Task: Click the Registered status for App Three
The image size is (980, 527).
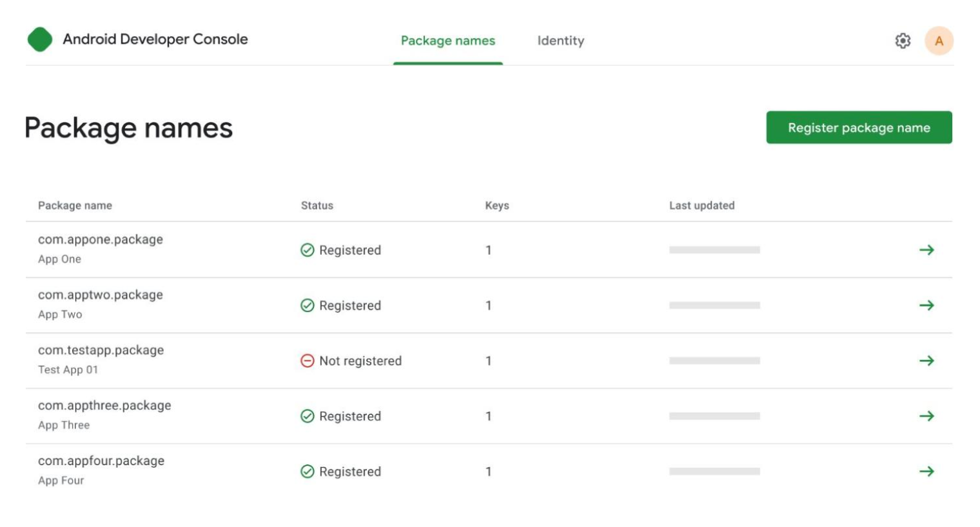Action: [x=349, y=417]
